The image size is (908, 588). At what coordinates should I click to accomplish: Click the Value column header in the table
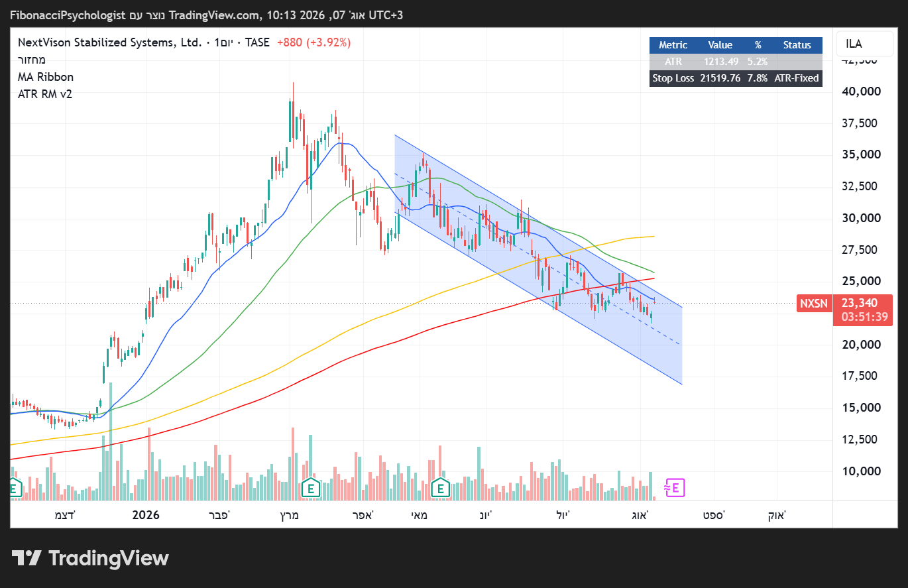pyautogui.click(x=720, y=45)
